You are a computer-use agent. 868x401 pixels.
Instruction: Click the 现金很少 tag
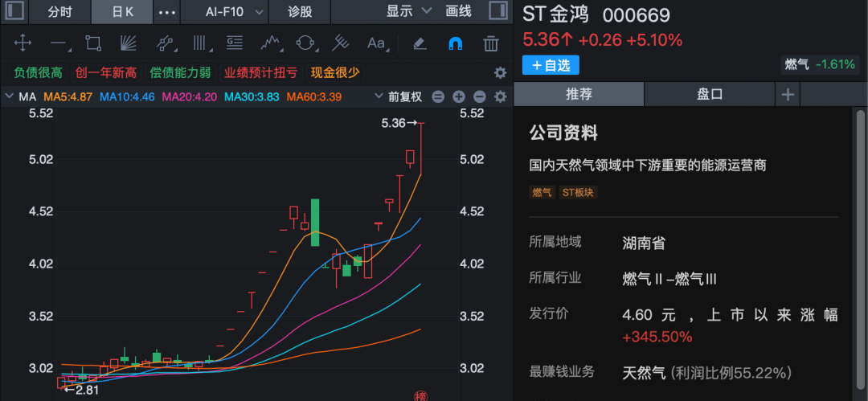[x=335, y=72]
